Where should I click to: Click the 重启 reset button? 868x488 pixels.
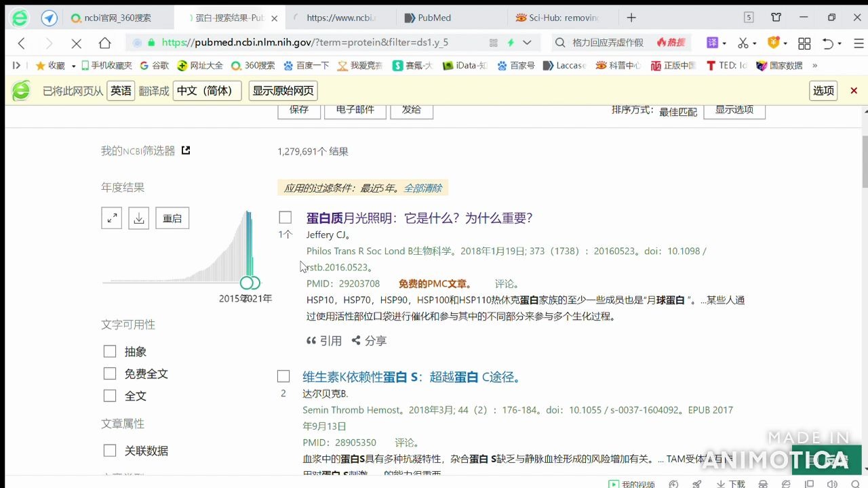(x=172, y=218)
